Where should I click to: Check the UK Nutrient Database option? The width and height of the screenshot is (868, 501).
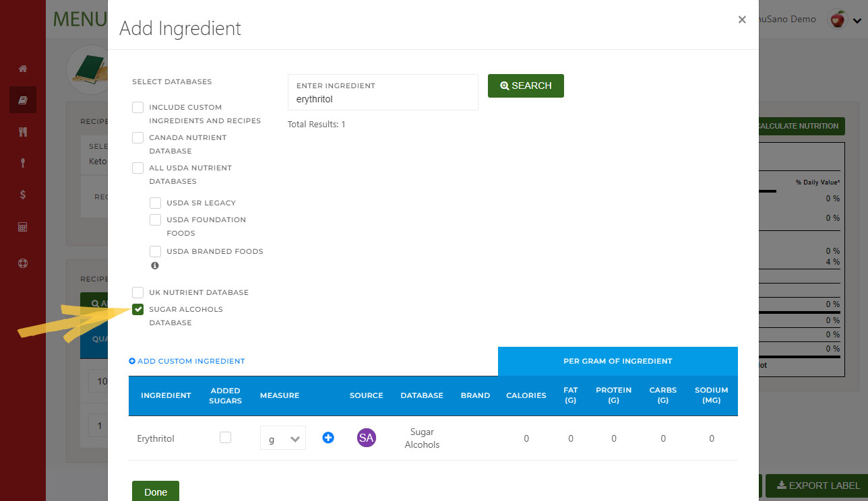click(138, 292)
